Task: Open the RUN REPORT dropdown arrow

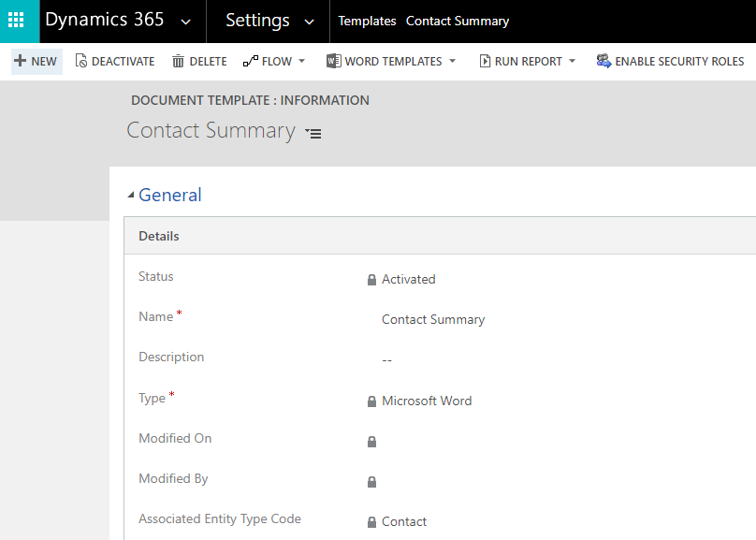Action: 573,61
